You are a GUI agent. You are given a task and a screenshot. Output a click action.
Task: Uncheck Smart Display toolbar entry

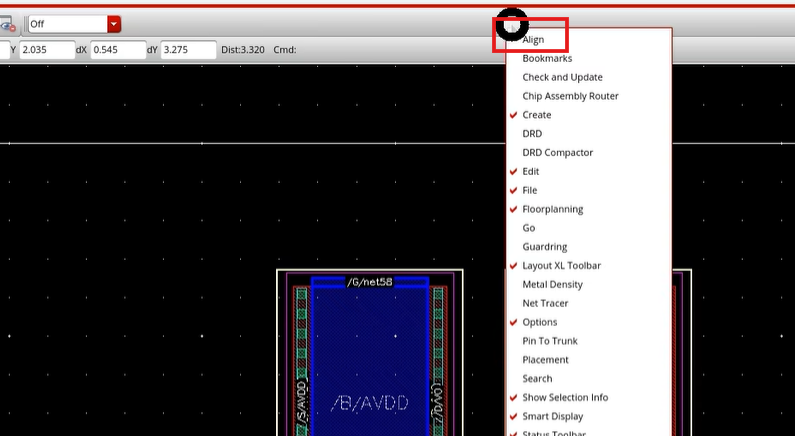[589, 416]
